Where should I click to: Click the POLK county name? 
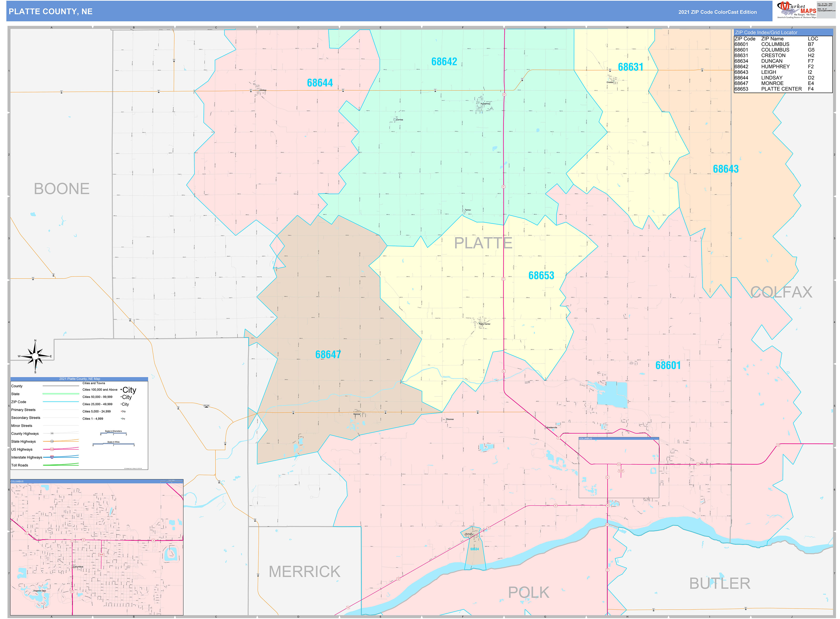529,593
